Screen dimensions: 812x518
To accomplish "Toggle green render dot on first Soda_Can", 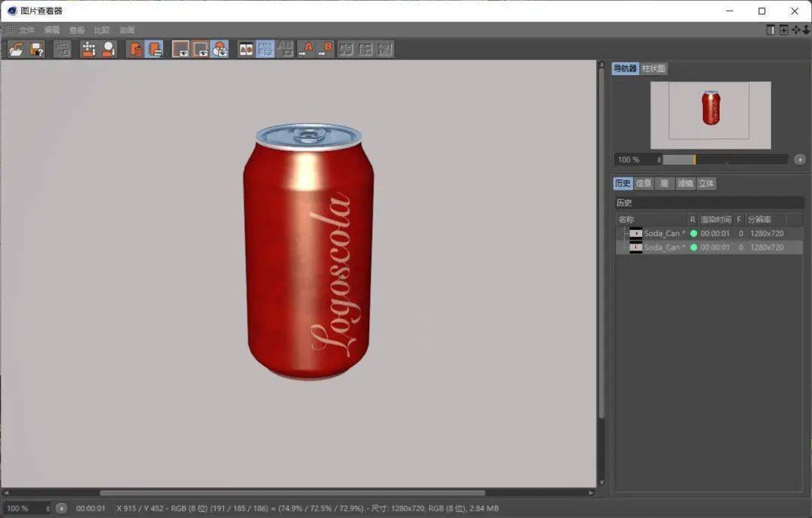I will pos(693,233).
